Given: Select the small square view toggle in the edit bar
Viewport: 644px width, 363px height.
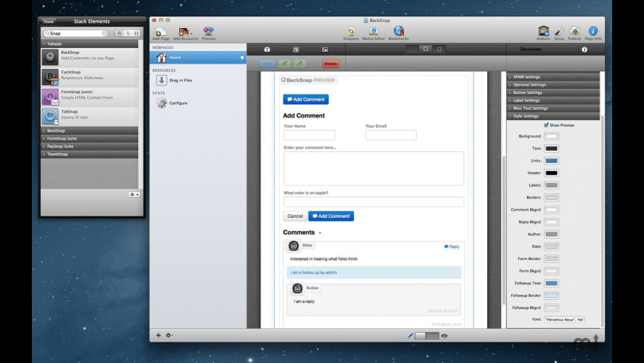Looking at the screenshot, I should click(439, 49).
